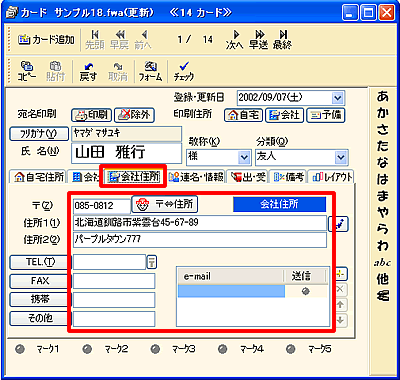Image resolution: width=400 pixels, height=380 pixels.
Task: Click the 戻す undo icon
Action: click(x=88, y=71)
